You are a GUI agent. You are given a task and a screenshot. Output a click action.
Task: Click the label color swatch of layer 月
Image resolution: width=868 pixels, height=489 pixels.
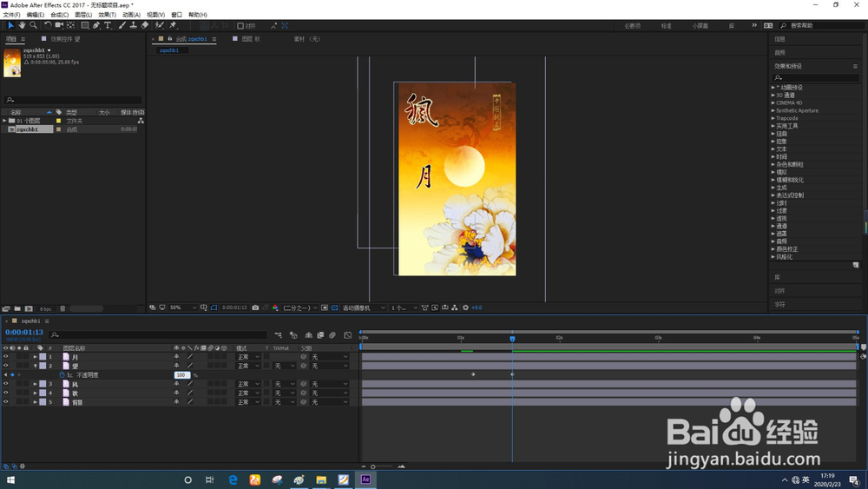pos(43,357)
